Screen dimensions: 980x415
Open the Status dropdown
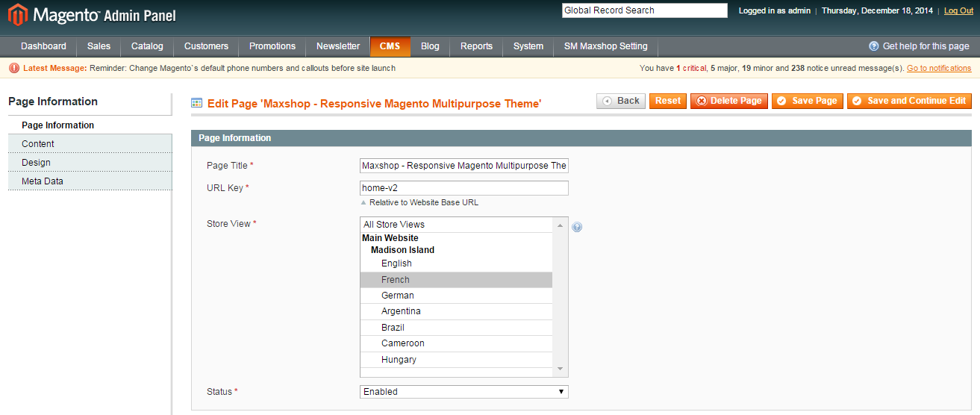tap(464, 392)
